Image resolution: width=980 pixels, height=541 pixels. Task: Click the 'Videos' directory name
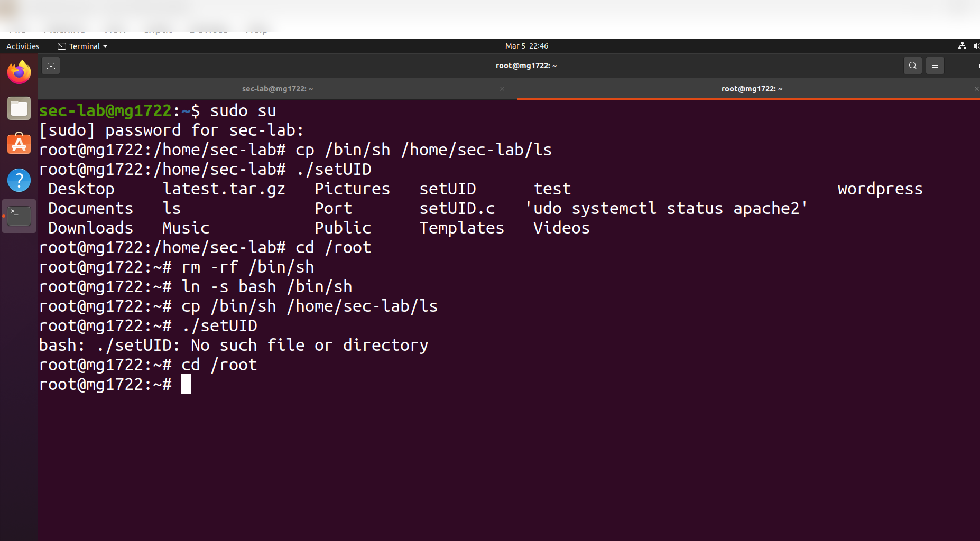pos(561,228)
